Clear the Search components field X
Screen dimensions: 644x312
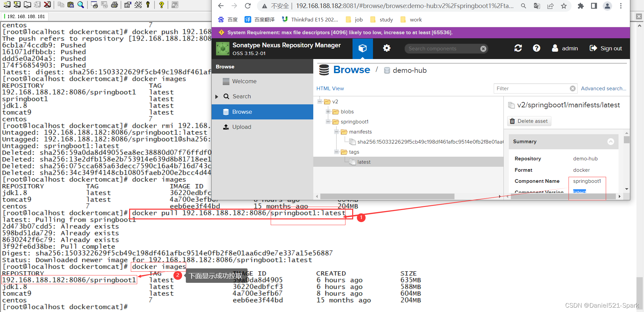[x=483, y=49]
